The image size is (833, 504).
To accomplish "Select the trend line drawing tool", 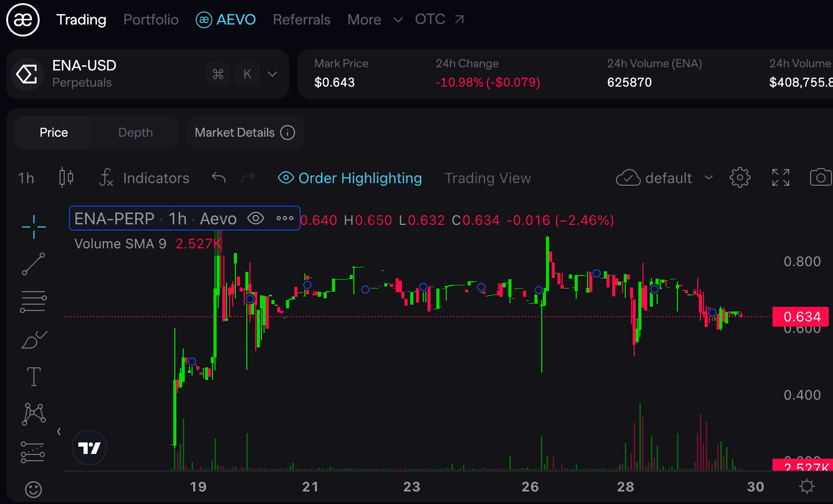I will pyautogui.click(x=33, y=264).
